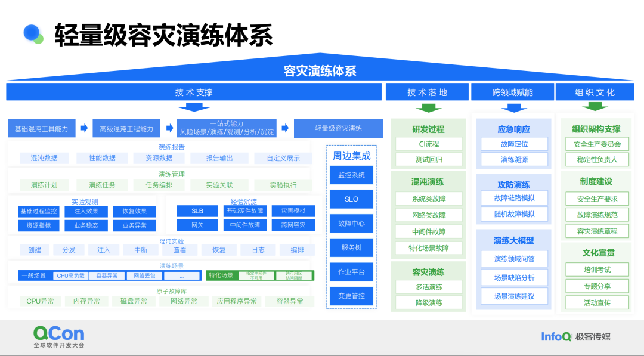Click the 跨网容灾 block
This screenshot has width=644, height=356.
[293, 225]
